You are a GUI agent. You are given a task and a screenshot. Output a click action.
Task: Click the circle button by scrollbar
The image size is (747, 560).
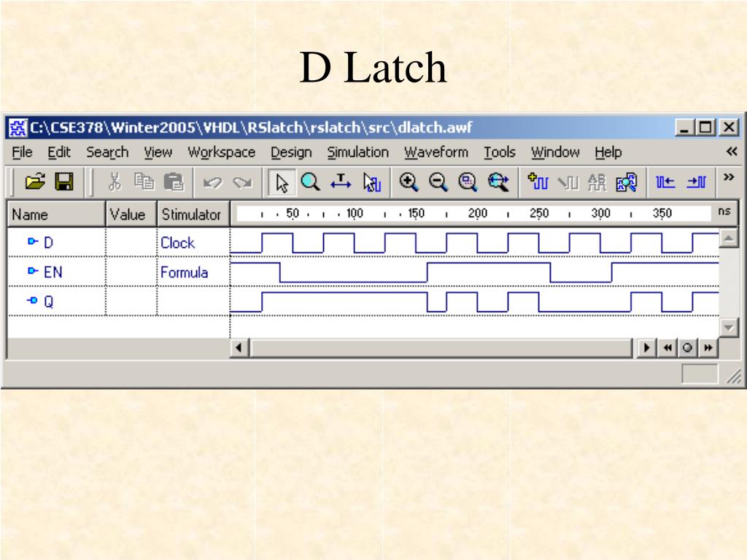click(x=687, y=348)
